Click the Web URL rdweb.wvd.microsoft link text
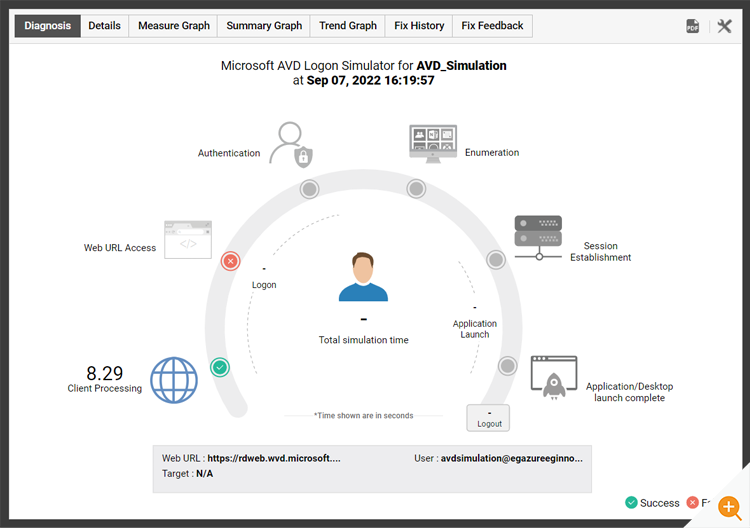Image resolution: width=750 pixels, height=528 pixels. (274, 458)
